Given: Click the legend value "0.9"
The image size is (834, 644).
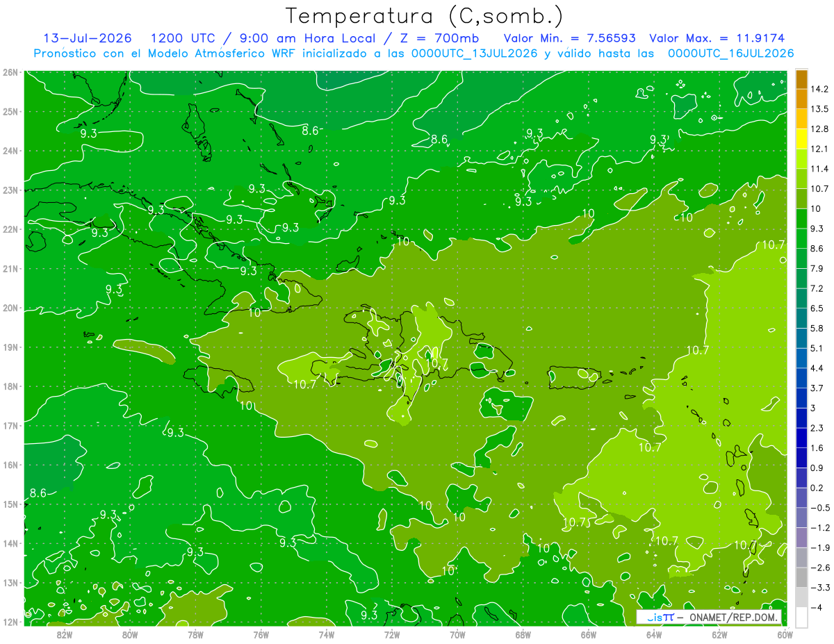Looking at the screenshot, I should tap(817, 468).
